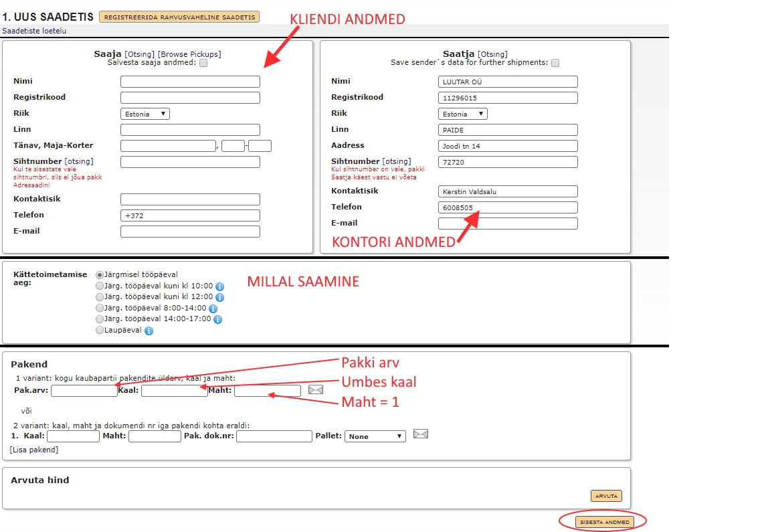Choose the Laupäev delivery radio button

pyautogui.click(x=100, y=330)
